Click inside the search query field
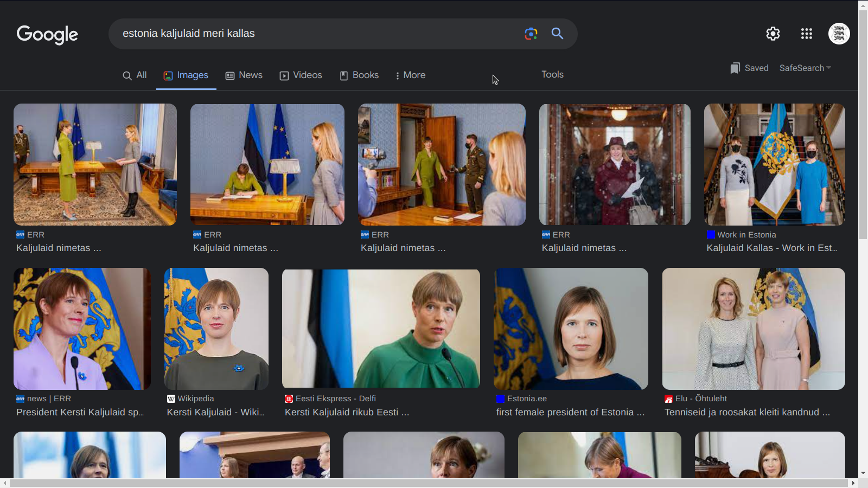Viewport: 868px width, 488px height. tap(315, 34)
